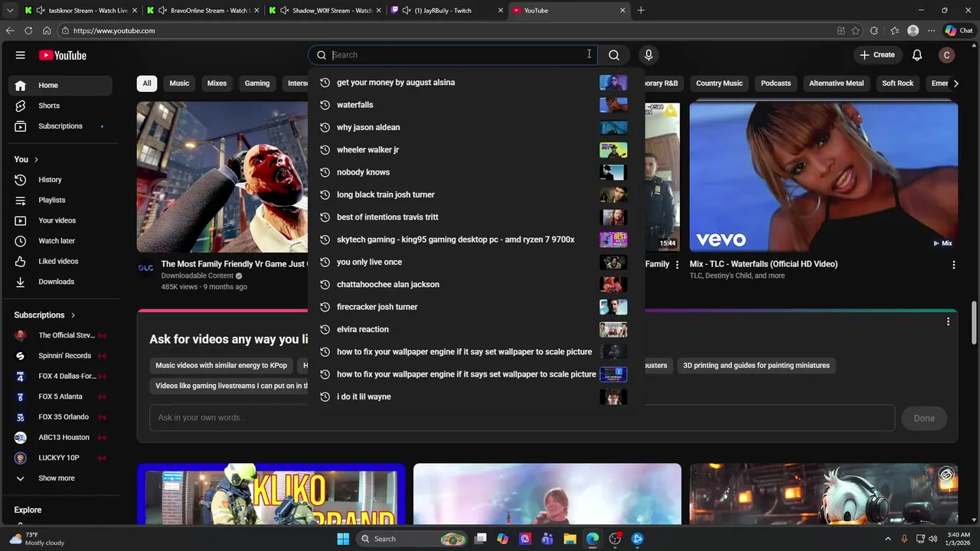Open the Copilot Chat button
980x551 pixels.
(959, 31)
